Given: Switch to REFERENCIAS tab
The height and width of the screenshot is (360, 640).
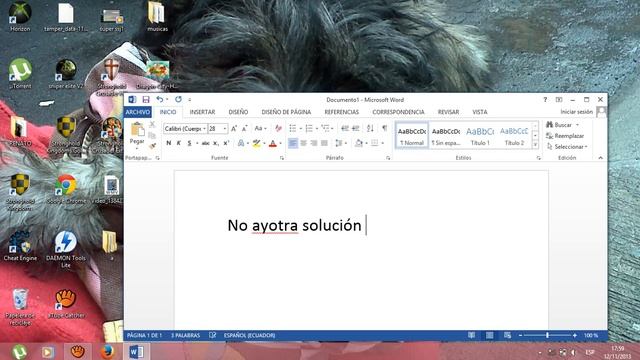Looking at the screenshot, I should point(342,112).
